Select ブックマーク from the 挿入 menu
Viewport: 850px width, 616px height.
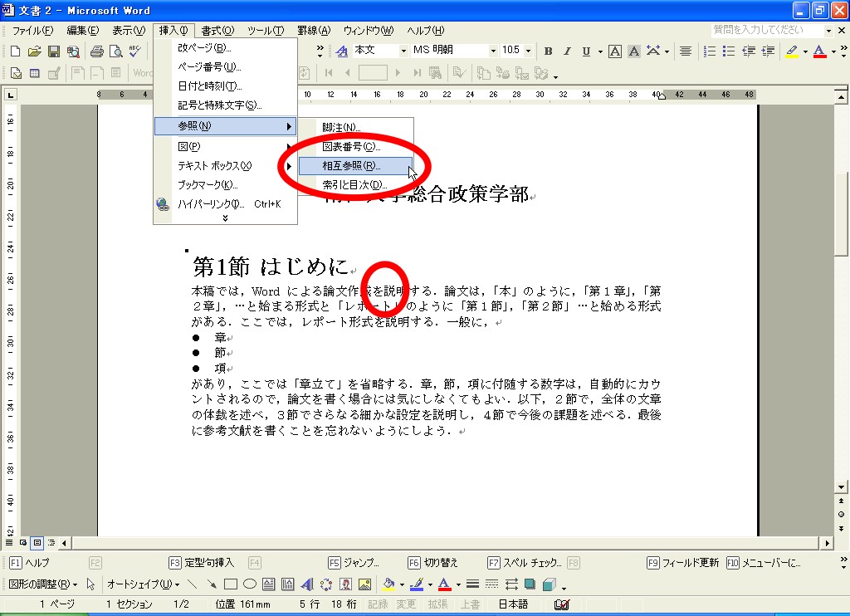tap(226, 185)
